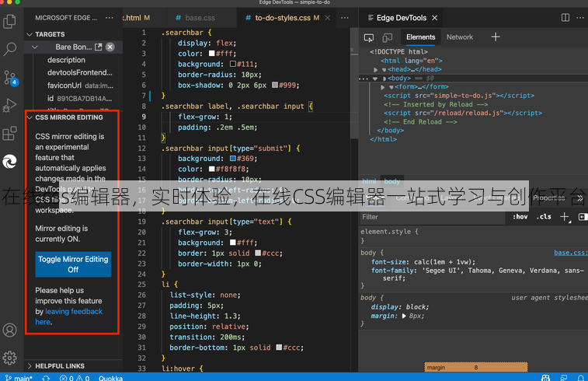Open the Run and Debug view
The height and width of the screenshot is (381, 588).
pyautogui.click(x=10, y=106)
